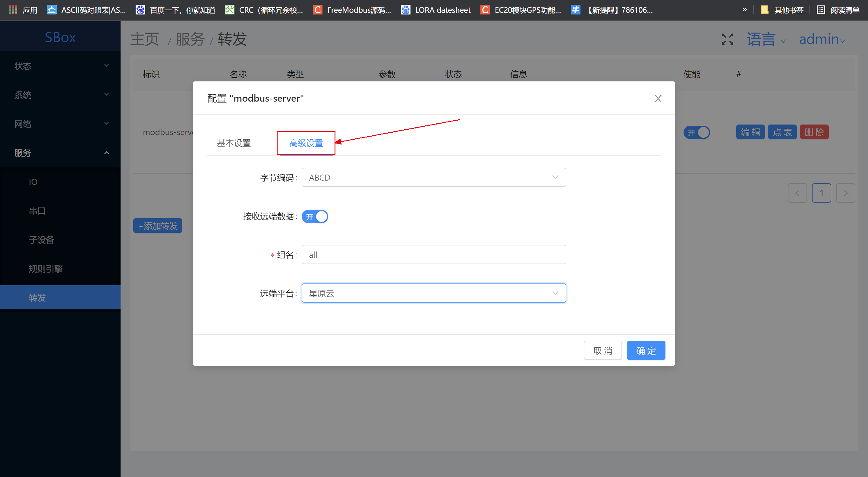Click the confirm button in the dialog
The width and height of the screenshot is (868, 477).
click(x=646, y=350)
